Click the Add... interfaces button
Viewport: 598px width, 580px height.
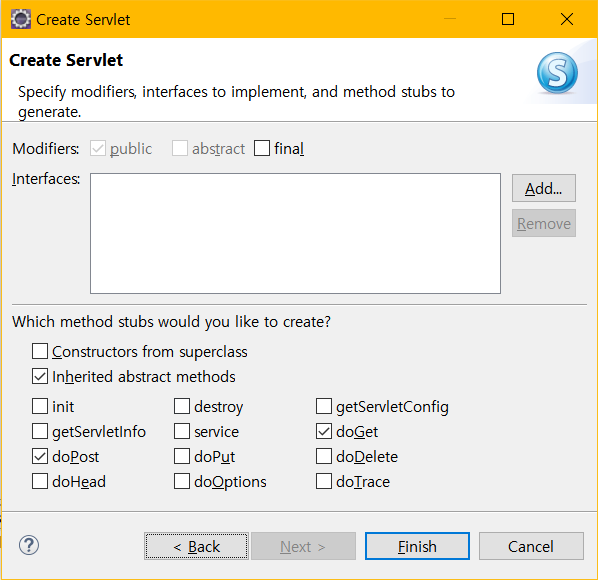(544, 188)
